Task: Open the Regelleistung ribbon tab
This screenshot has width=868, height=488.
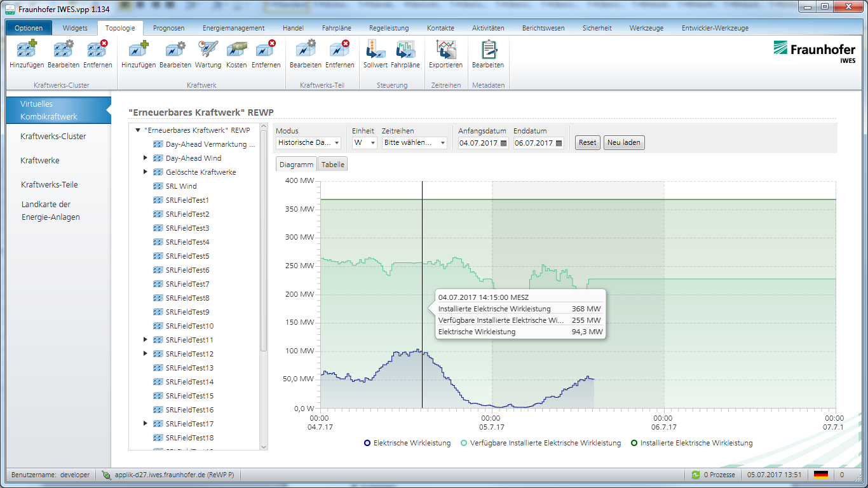Action: [x=389, y=28]
